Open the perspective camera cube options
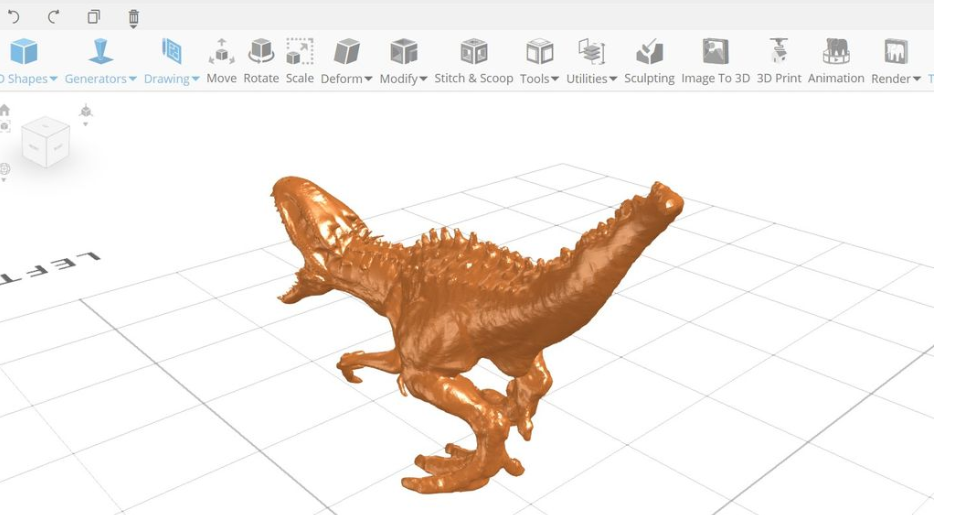 point(86,114)
